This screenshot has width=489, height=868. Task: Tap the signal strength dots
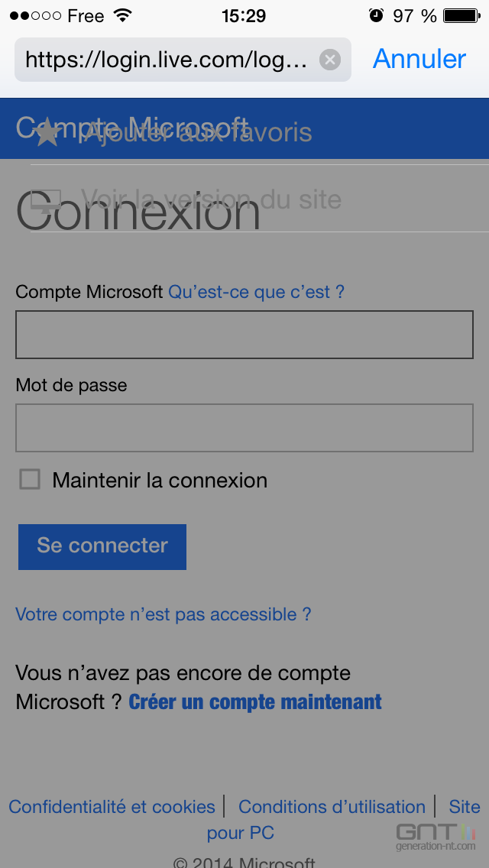click(35, 15)
